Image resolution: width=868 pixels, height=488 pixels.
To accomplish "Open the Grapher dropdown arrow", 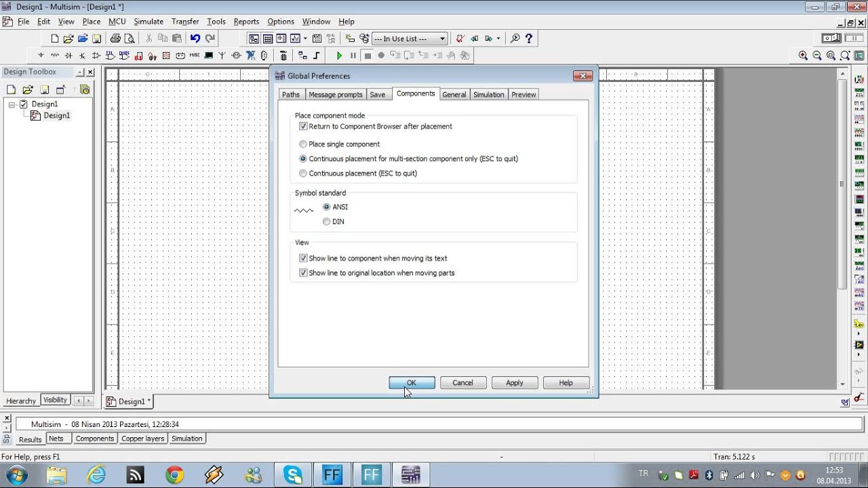I will (305, 39).
